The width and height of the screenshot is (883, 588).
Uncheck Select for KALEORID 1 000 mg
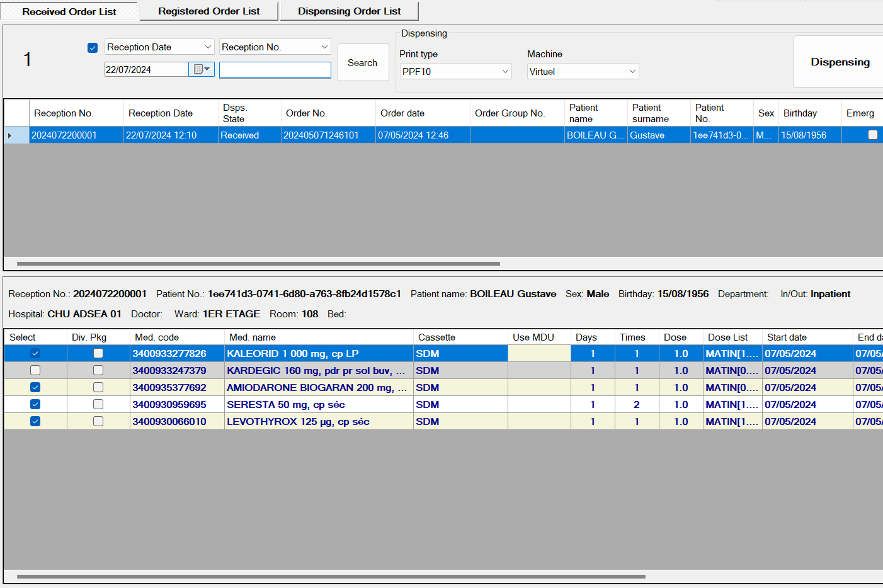pyautogui.click(x=35, y=354)
